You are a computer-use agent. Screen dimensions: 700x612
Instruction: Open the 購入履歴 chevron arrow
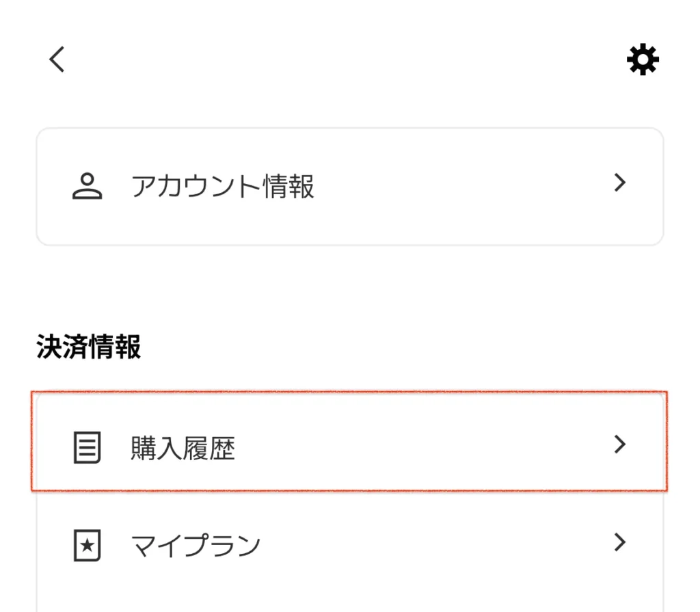tap(619, 444)
